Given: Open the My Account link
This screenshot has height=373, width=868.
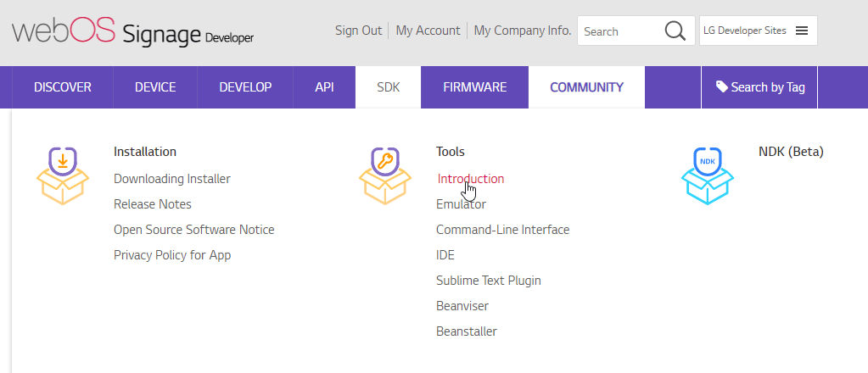Looking at the screenshot, I should 428,31.
